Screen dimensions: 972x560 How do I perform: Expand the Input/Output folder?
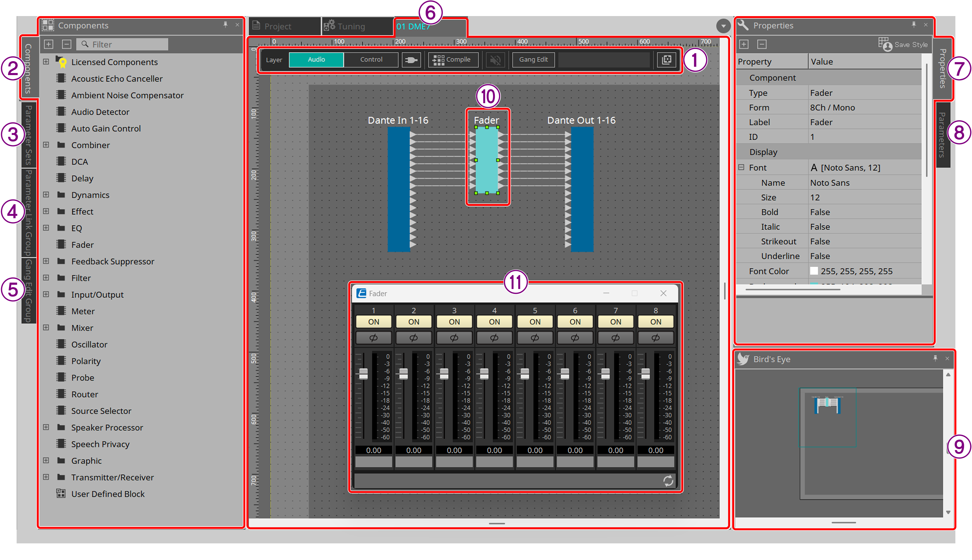point(46,294)
